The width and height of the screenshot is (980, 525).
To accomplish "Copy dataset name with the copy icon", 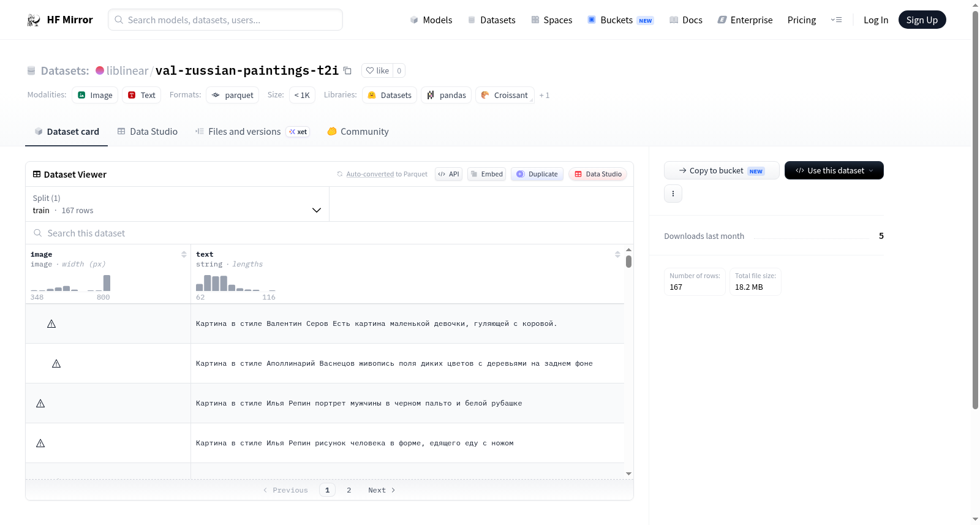I will 347,70.
